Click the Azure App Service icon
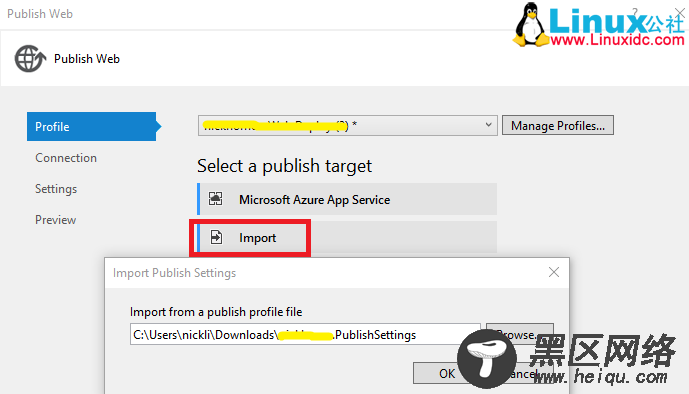The height and width of the screenshot is (394, 689). (215, 199)
